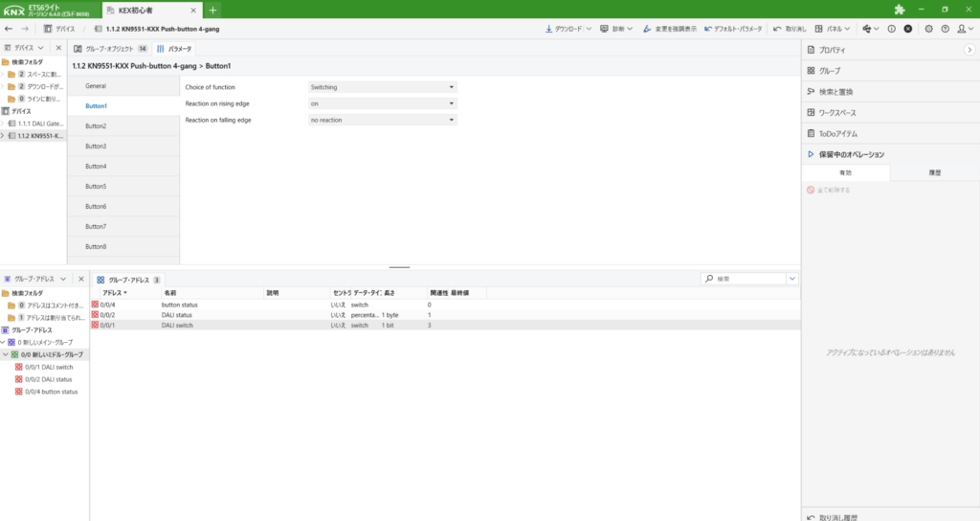
Task: Click the 変更を強調表示 highlight changes icon
Action: [648, 29]
